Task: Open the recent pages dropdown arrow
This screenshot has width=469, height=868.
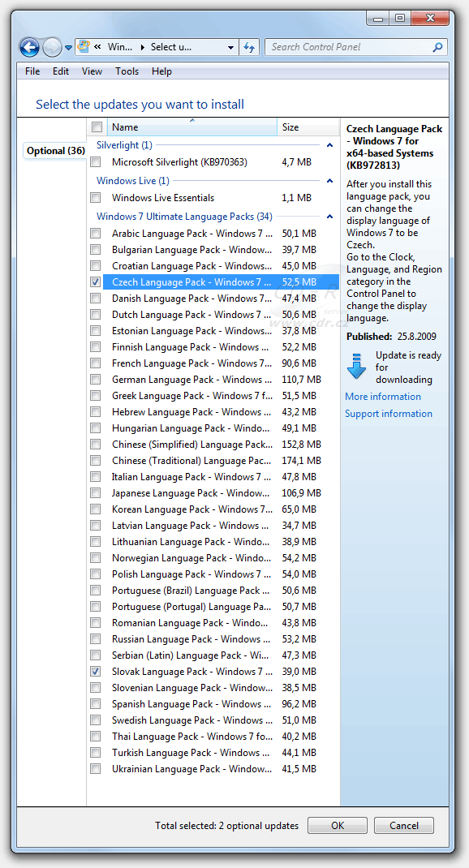Action: point(69,48)
